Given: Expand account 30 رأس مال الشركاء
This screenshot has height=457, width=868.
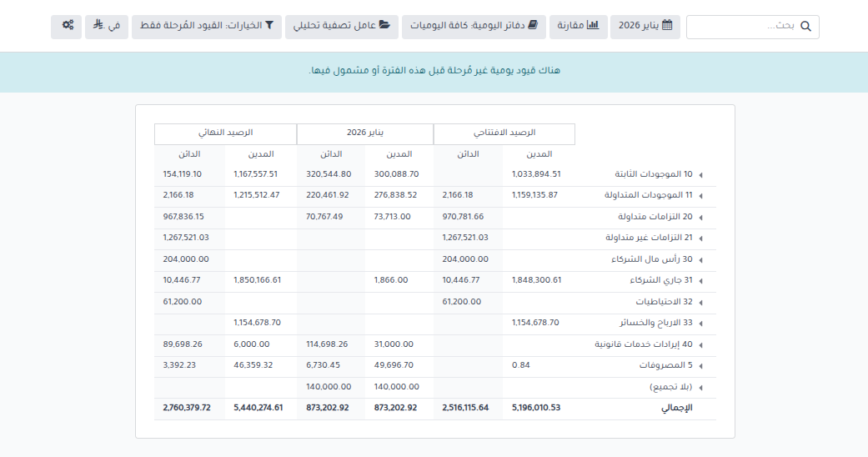Looking at the screenshot, I should tap(700, 260).
